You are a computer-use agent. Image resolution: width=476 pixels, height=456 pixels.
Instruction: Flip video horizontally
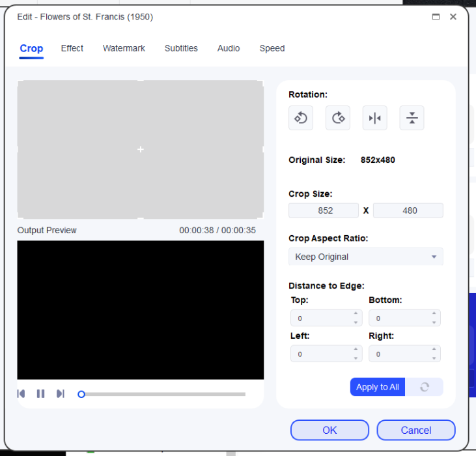click(374, 118)
